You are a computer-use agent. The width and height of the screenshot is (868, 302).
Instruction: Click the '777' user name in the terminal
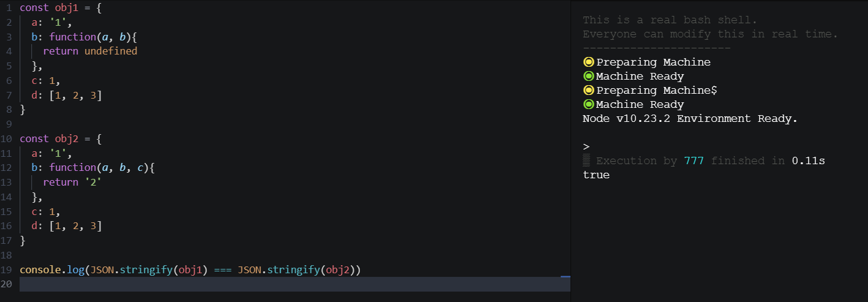pyautogui.click(x=694, y=161)
